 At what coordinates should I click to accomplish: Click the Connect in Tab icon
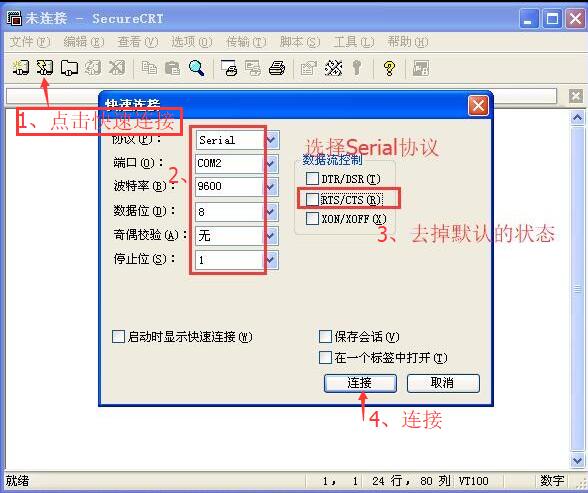69,68
